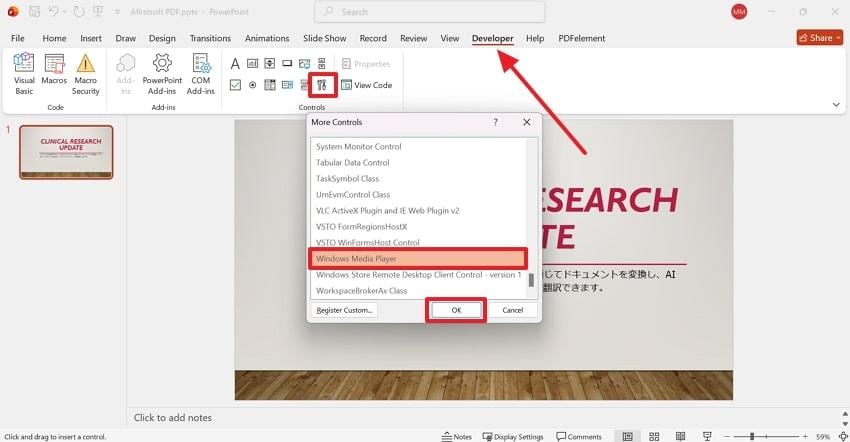Select Tabular Data Control in list

coord(418,162)
